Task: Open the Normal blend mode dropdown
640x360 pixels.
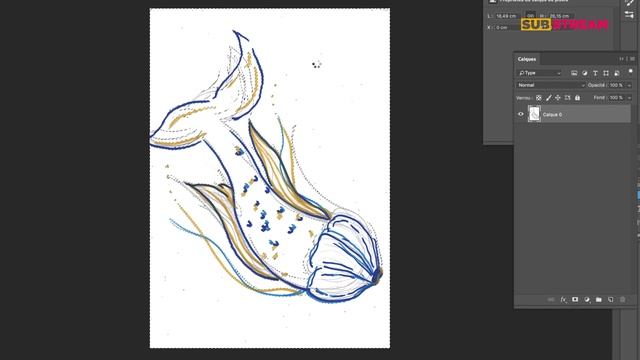Action: pos(551,85)
